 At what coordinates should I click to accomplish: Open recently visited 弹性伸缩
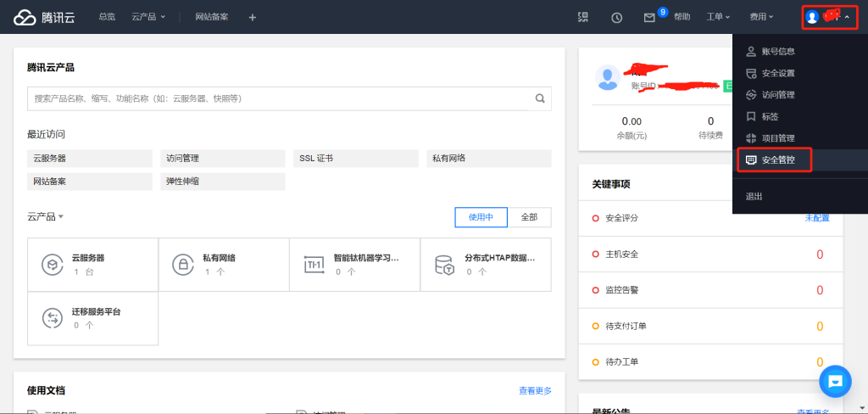pyautogui.click(x=223, y=182)
